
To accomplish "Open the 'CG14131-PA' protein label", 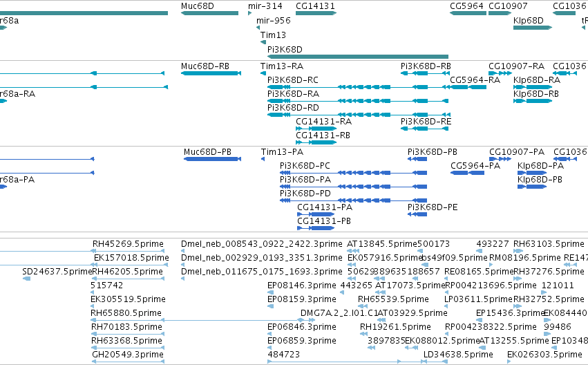I will 325,207.
